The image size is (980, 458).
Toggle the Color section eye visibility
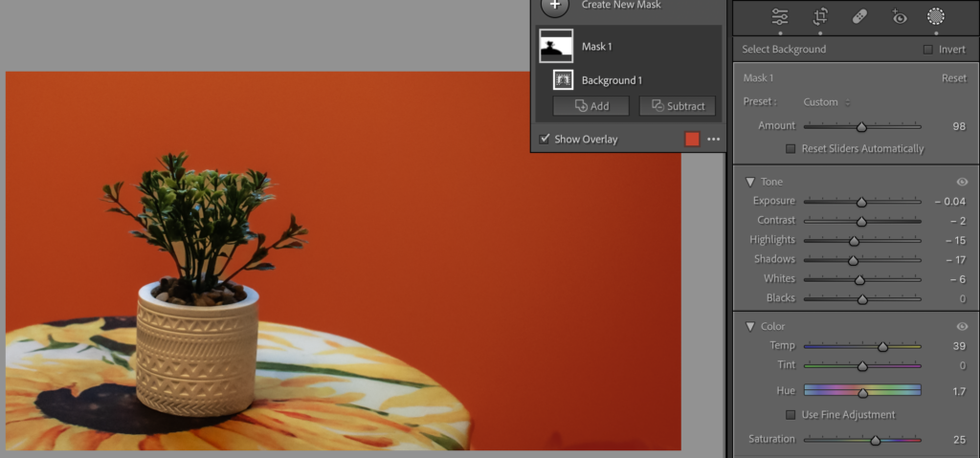pyautogui.click(x=962, y=326)
